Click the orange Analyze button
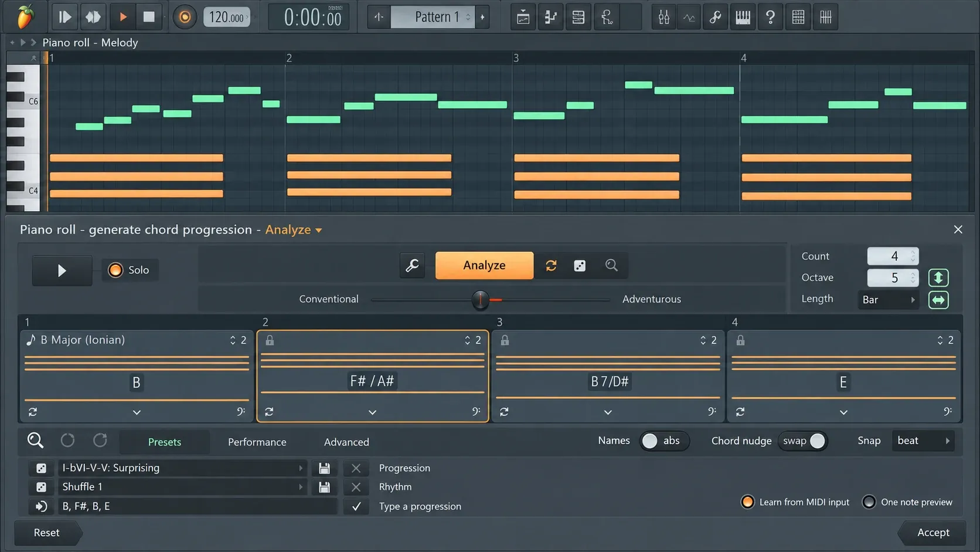 [x=484, y=265]
